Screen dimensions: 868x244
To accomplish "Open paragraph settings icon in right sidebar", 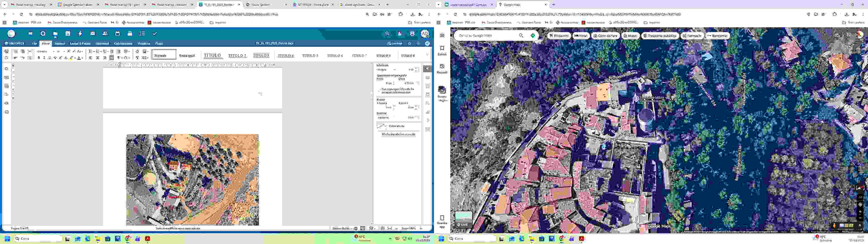I will point(427,69).
